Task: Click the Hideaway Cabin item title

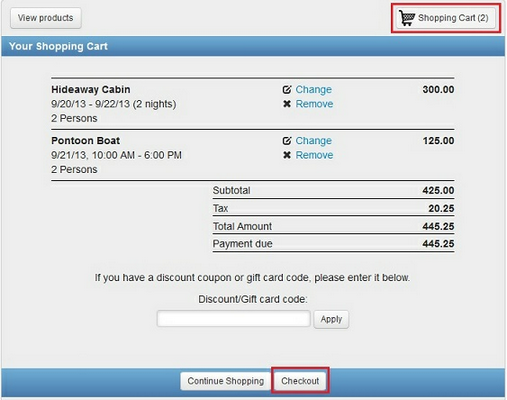Action: 91,89
